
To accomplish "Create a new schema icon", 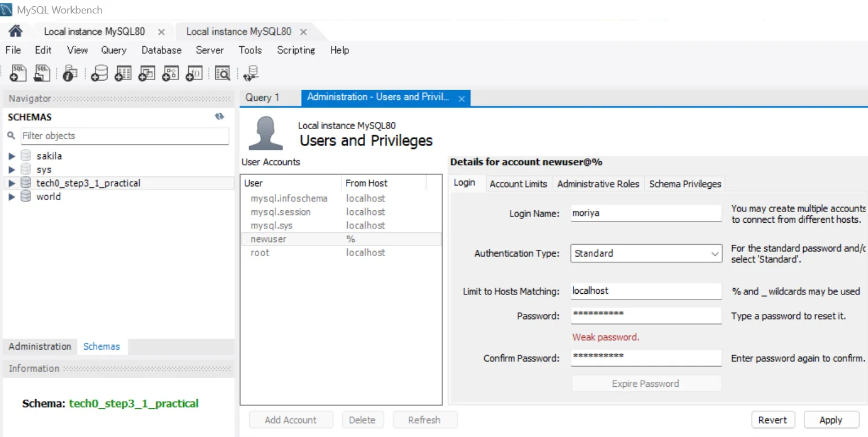I will (99, 73).
